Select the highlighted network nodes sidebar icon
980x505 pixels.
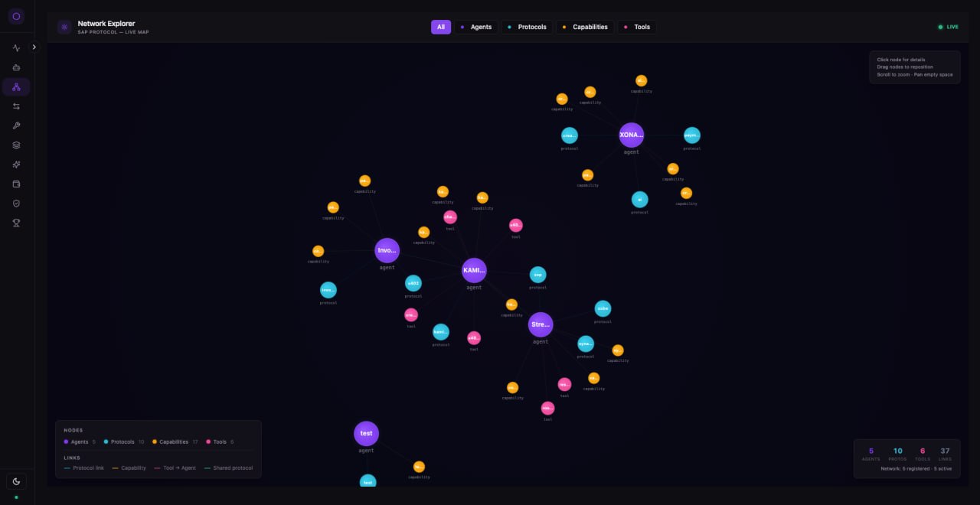(16, 86)
